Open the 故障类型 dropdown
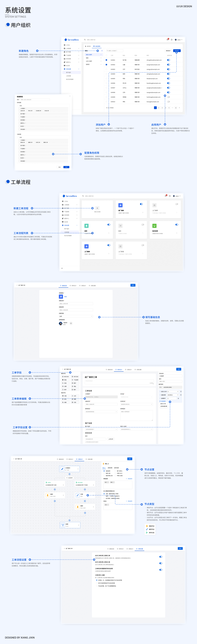Image resolution: width=197 pixels, height=644 pixels. click(101, 412)
